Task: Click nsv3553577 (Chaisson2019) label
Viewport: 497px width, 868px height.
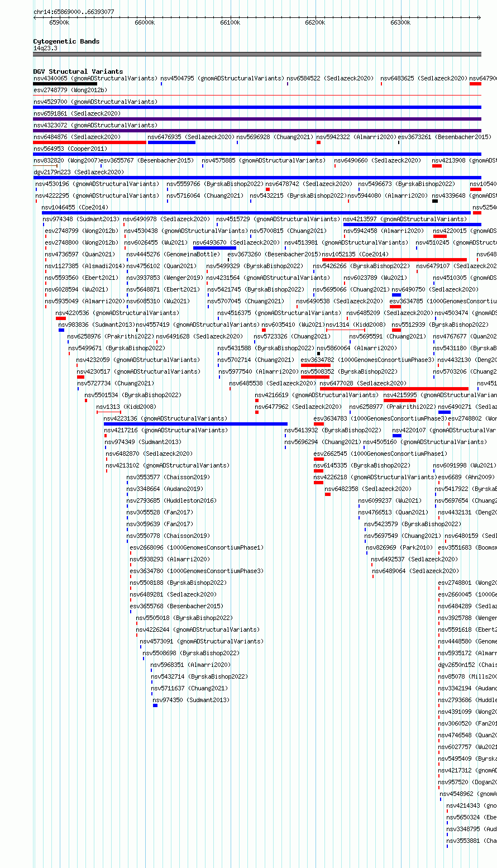Action: [x=168, y=477]
